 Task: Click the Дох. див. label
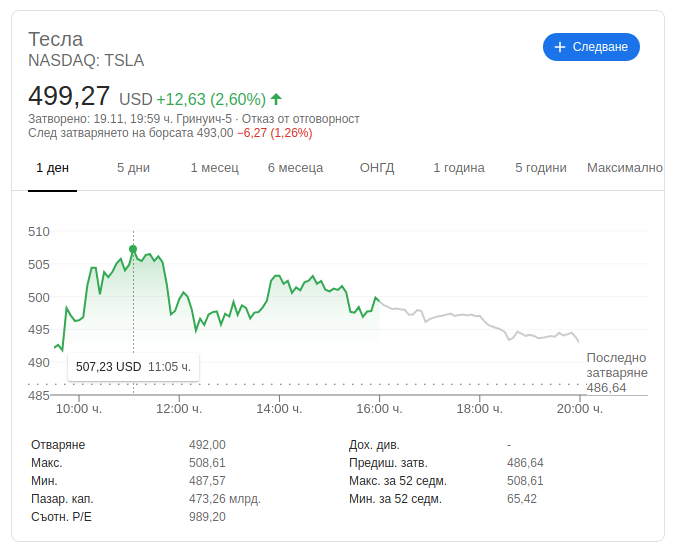[x=374, y=445]
